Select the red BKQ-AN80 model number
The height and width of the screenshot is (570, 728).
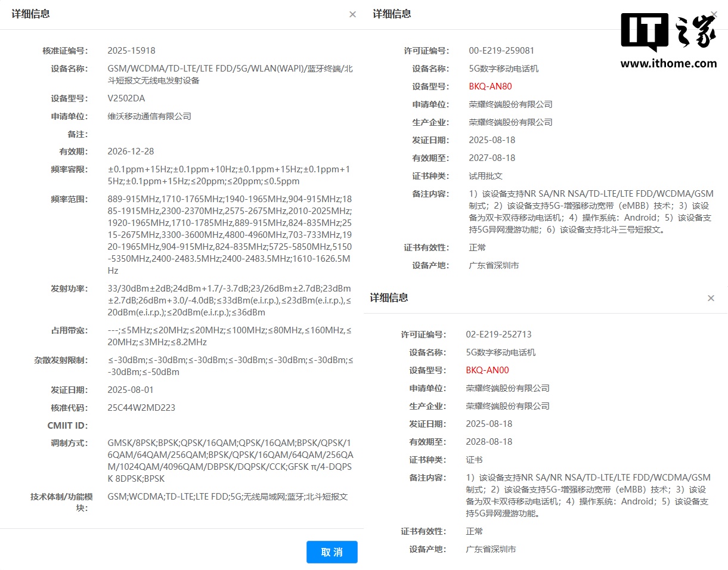point(490,86)
